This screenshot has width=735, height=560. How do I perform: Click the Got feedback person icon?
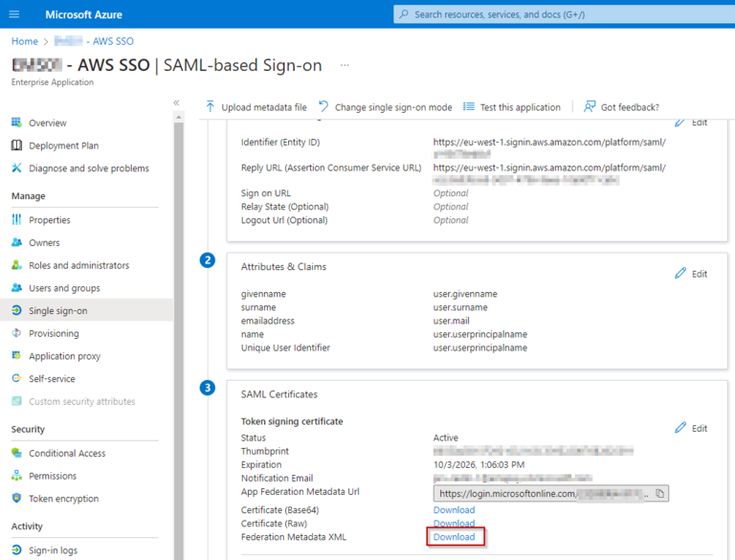coord(590,107)
